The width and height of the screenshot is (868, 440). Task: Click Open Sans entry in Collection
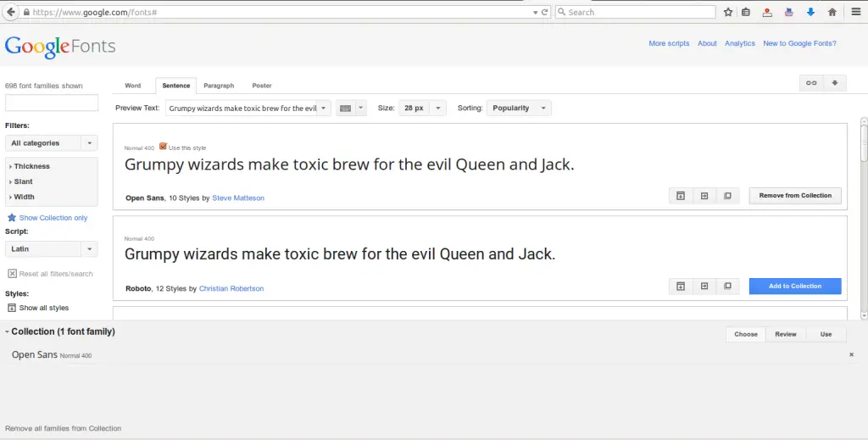coord(52,354)
